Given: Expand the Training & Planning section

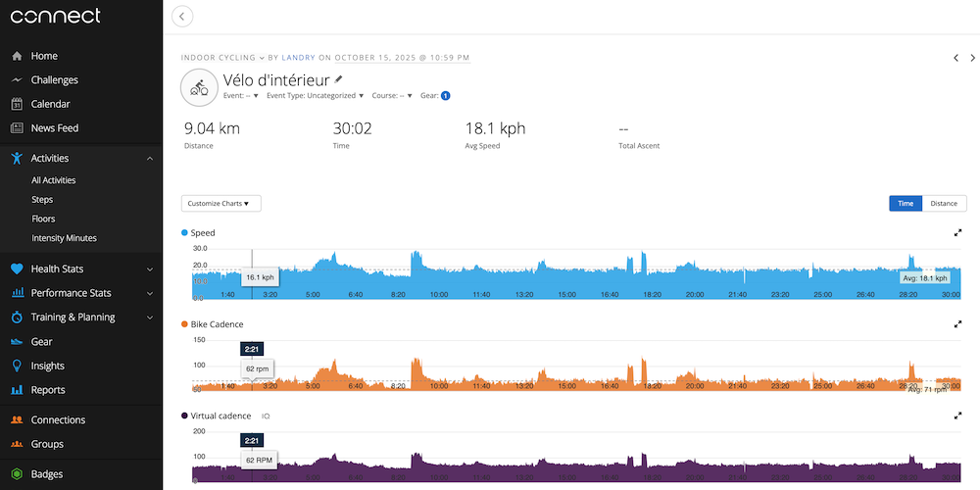Looking at the screenshot, I should pos(150,318).
